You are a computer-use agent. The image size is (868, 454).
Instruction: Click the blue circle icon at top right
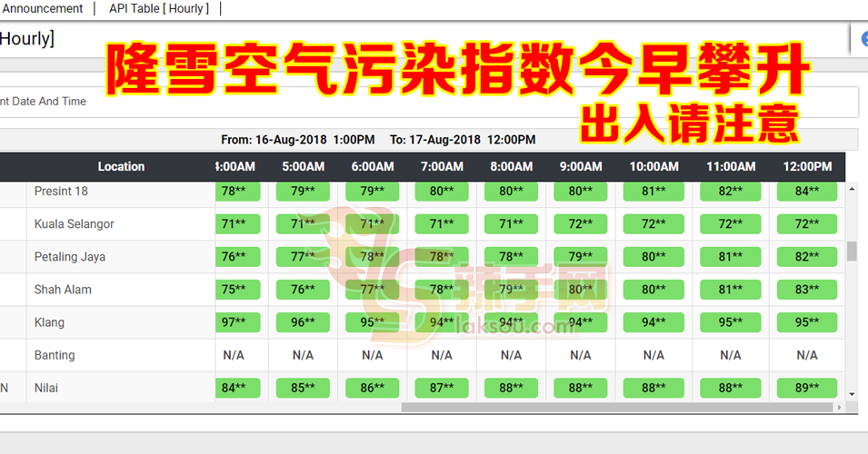coord(864,39)
